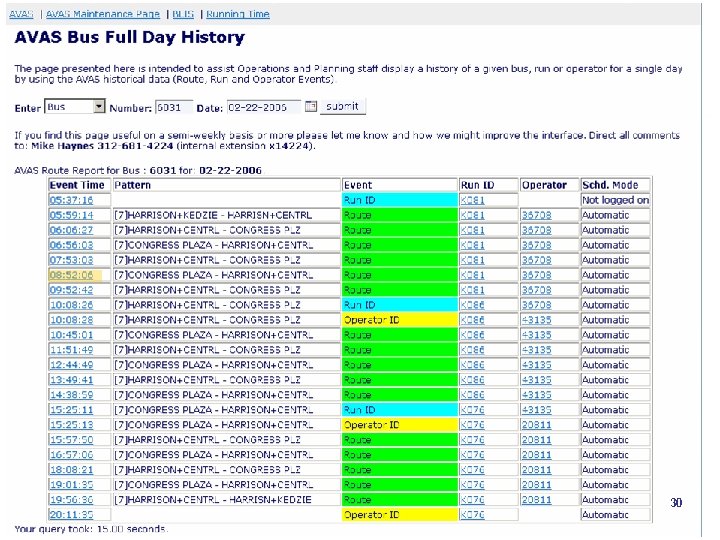The image size is (720, 540).
Task: Open event time 15:25:13 link
Action: [x=71, y=425]
